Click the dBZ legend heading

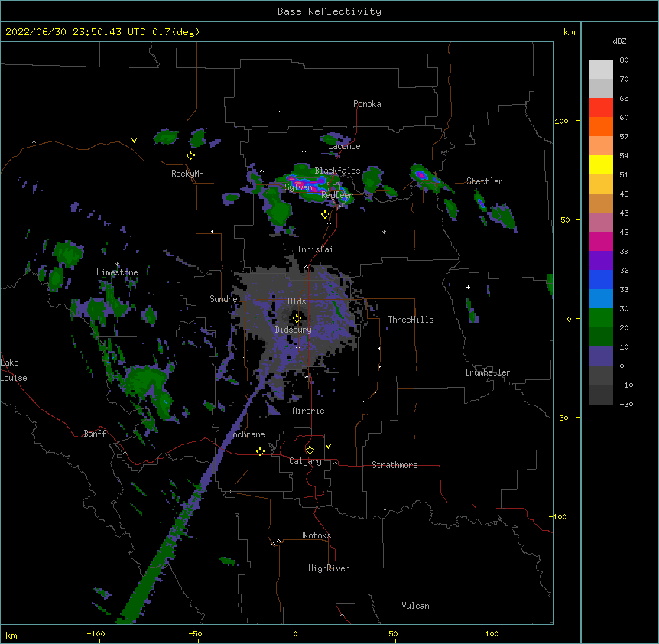pos(619,41)
